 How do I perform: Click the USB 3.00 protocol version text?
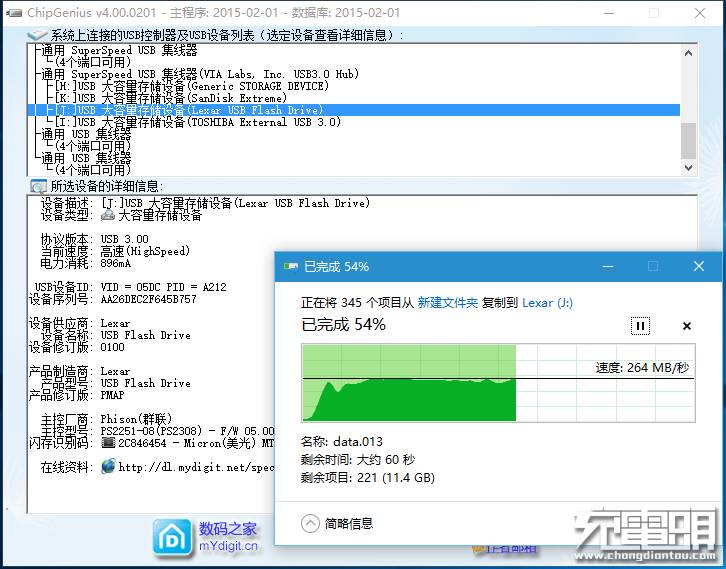(125, 239)
